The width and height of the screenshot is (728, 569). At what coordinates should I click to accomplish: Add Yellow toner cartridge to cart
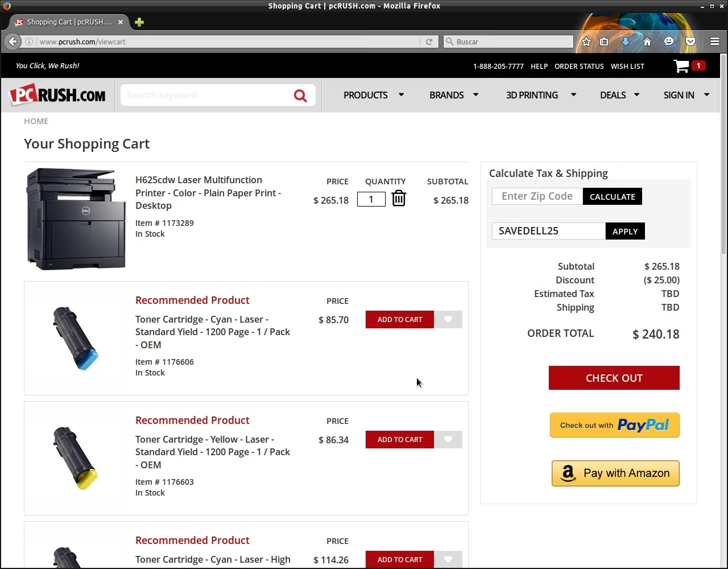(x=400, y=439)
